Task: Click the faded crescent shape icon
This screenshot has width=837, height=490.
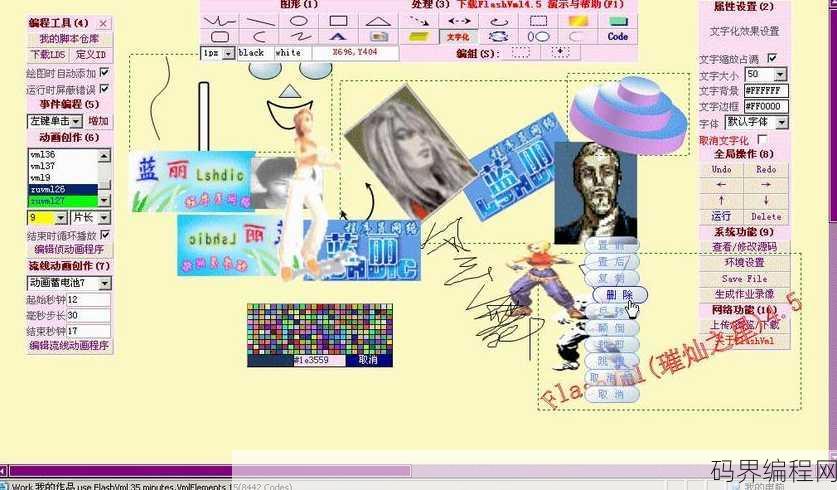Action: [x=578, y=37]
